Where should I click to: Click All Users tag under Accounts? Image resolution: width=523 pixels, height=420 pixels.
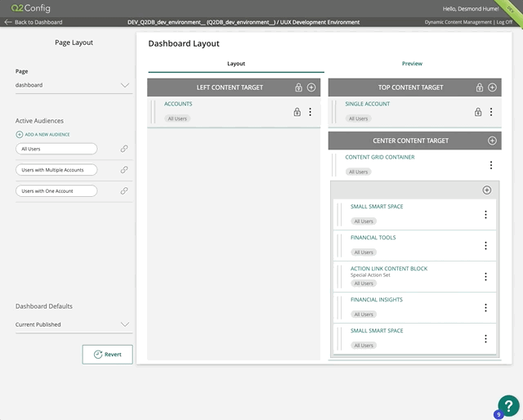177,118
